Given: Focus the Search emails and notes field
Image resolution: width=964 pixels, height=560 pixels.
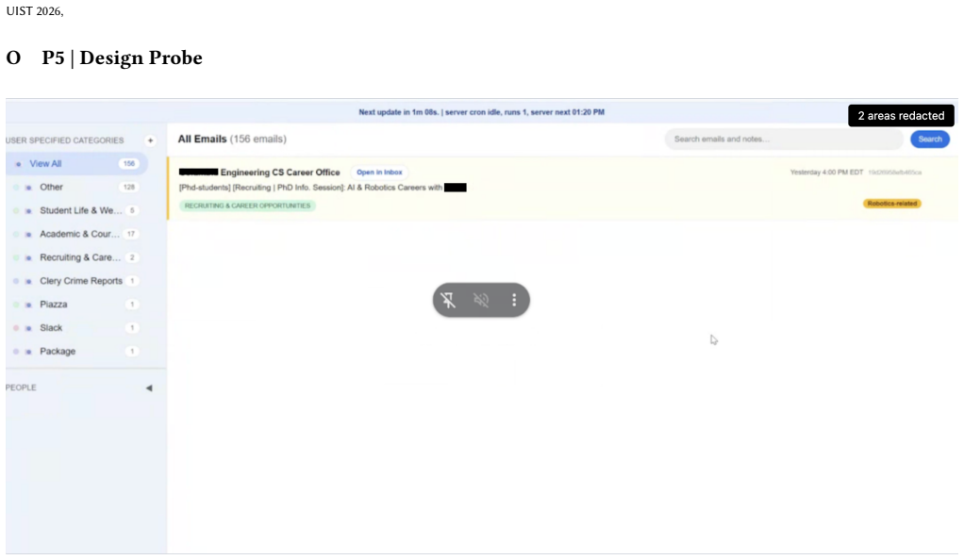Looking at the screenshot, I should click(x=783, y=139).
